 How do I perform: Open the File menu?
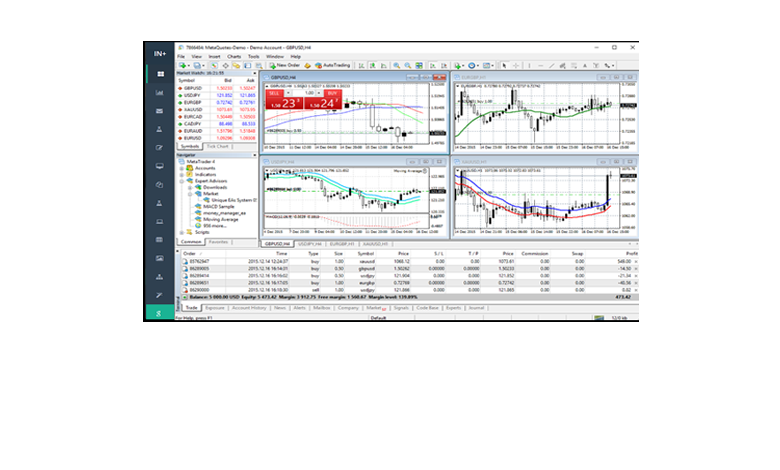[x=181, y=57]
